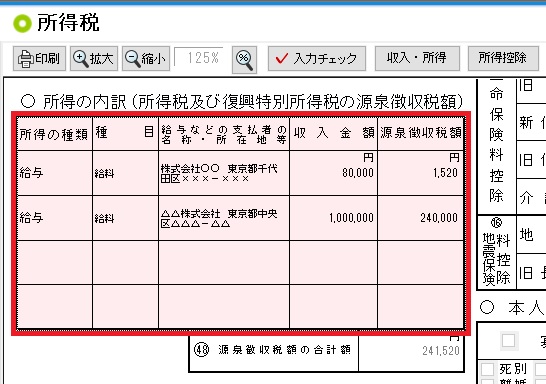Select the 1,520 withholding tax cell
Viewport: 546px width, 384px height.
pos(421,173)
